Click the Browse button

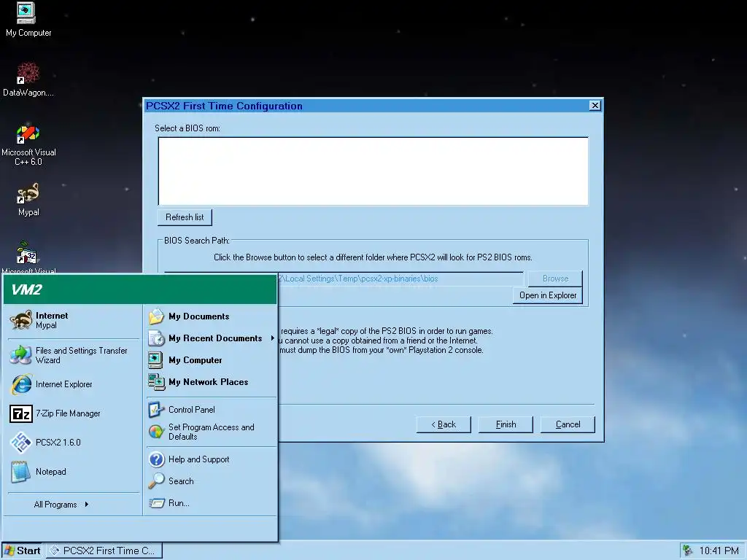pos(555,279)
